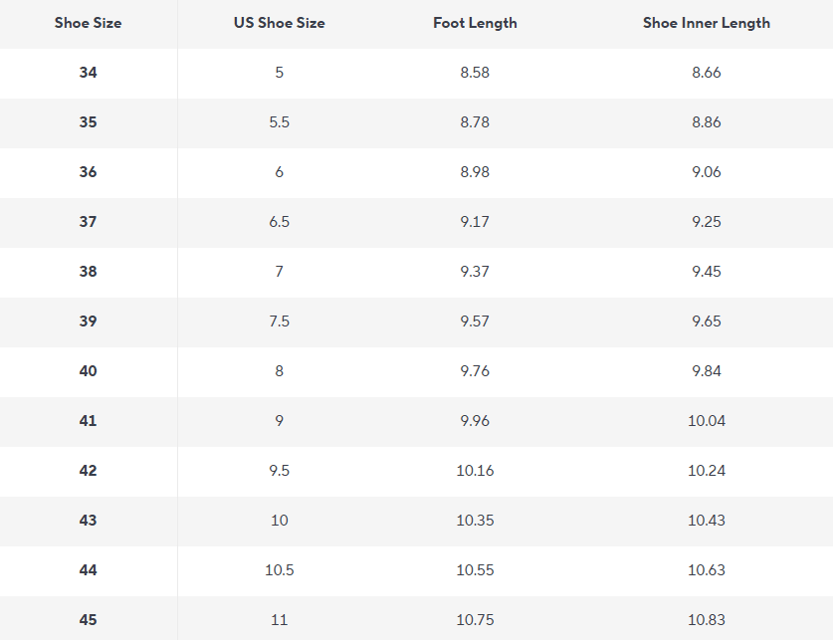
Task: Click foot length 10.35 value
Action: 475,521
